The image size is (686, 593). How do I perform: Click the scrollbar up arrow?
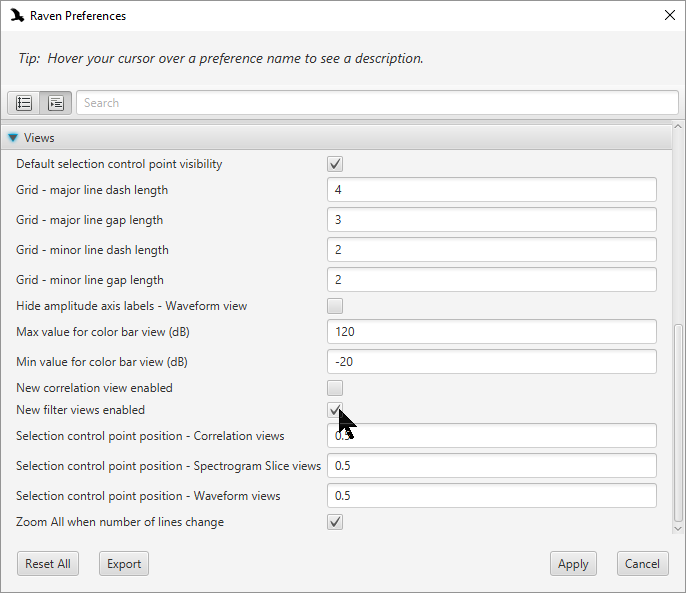click(x=678, y=126)
